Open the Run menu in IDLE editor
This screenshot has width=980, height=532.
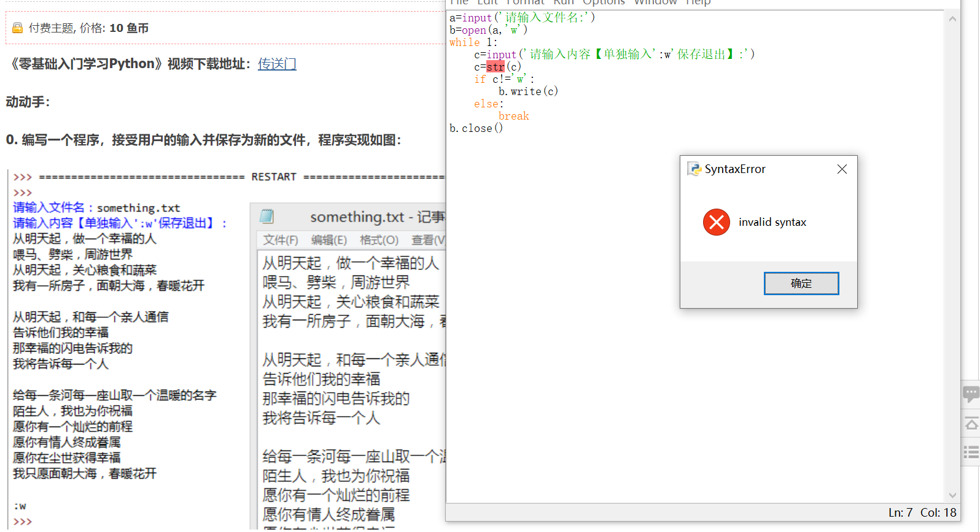click(564, 2)
